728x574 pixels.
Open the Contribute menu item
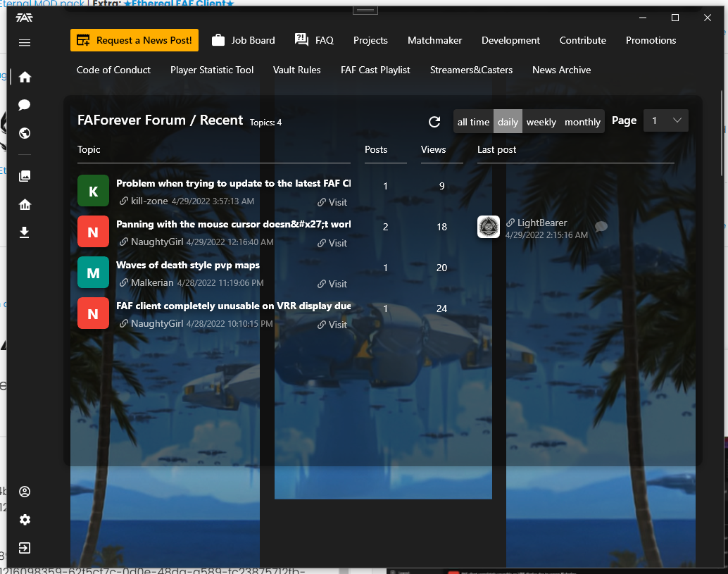582,40
